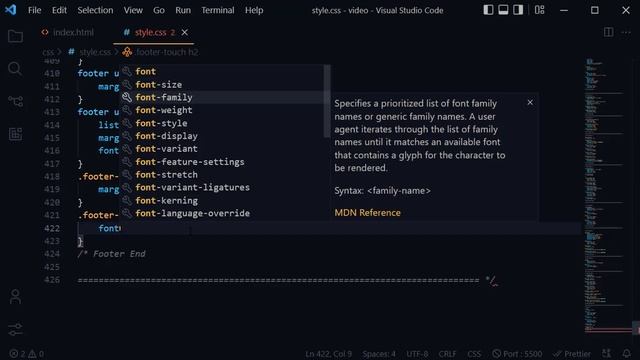Viewport: 640px width, 360px height.
Task: Open the Source Control view
Action: [x=15, y=101]
